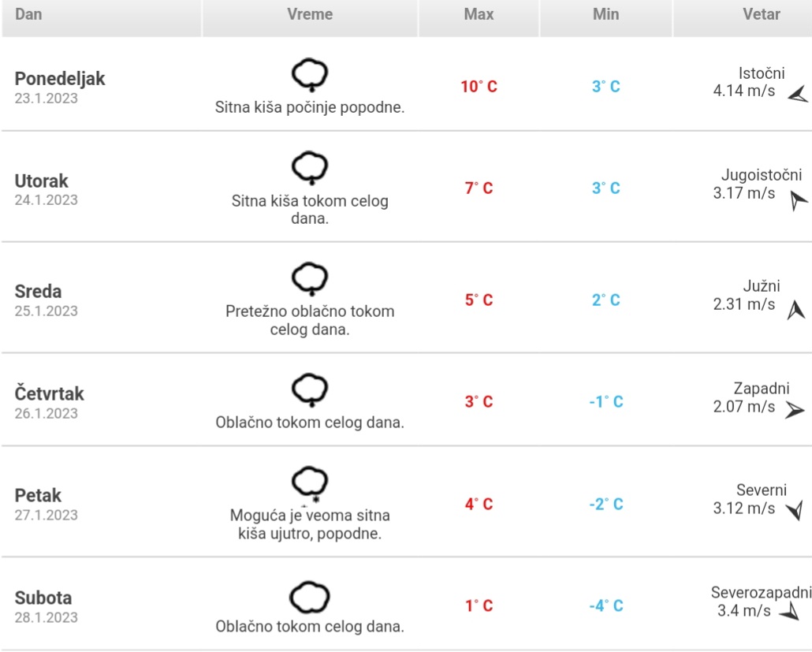Click the Vreme column header
Viewport: 812px width, 652px height.
(x=310, y=14)
